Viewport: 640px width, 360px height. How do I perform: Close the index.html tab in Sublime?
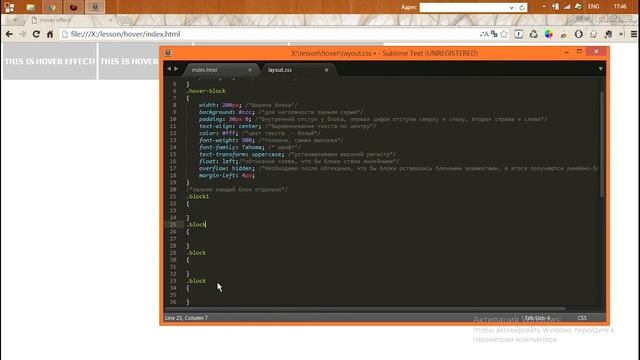coord(250,70)
